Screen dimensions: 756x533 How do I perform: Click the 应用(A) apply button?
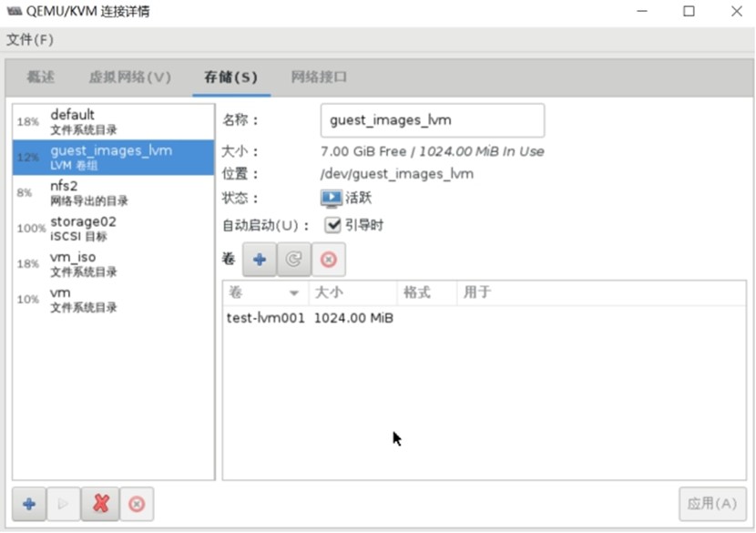coord(712,503)
